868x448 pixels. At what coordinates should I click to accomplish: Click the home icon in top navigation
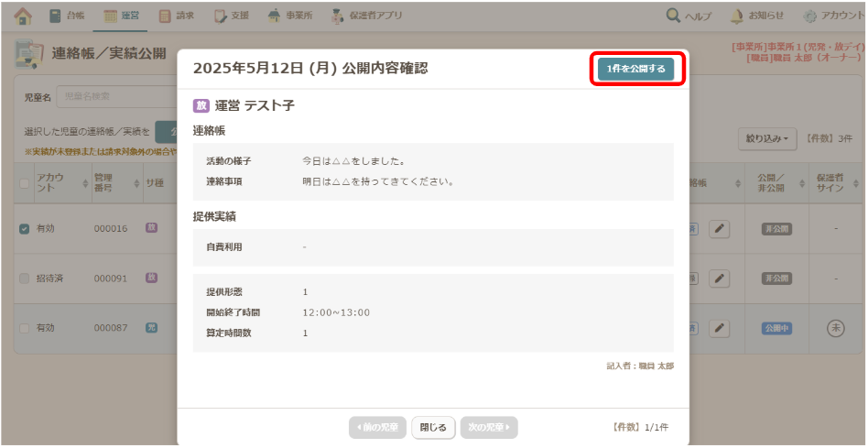point(23,16)
